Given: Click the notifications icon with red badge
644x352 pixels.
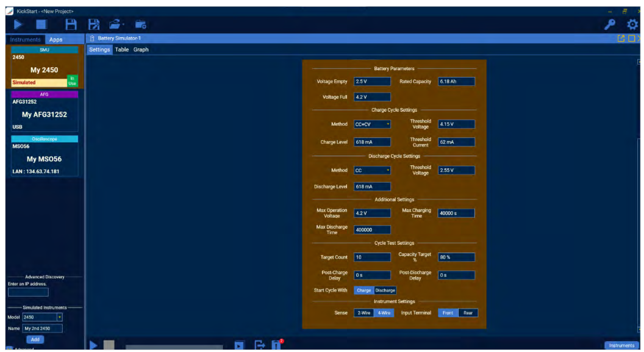Looking at the screenshot, I should [x=276, y=345].
